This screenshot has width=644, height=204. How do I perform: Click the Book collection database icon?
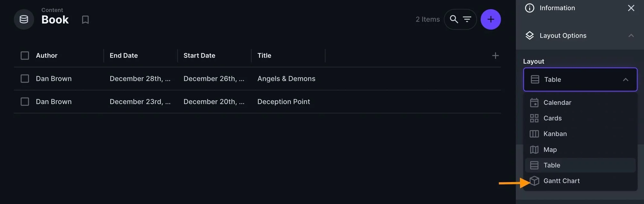coord(24,19)
